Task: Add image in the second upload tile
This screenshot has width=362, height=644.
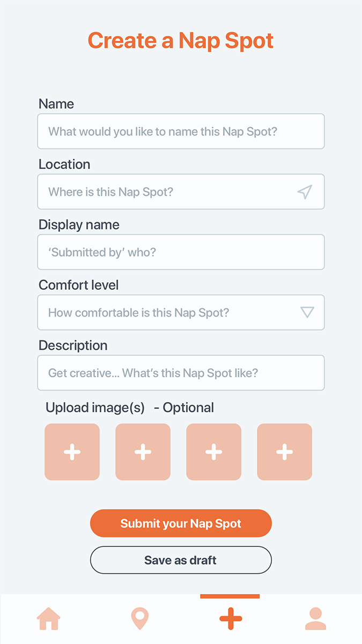Action: click(x=143, y=452)
